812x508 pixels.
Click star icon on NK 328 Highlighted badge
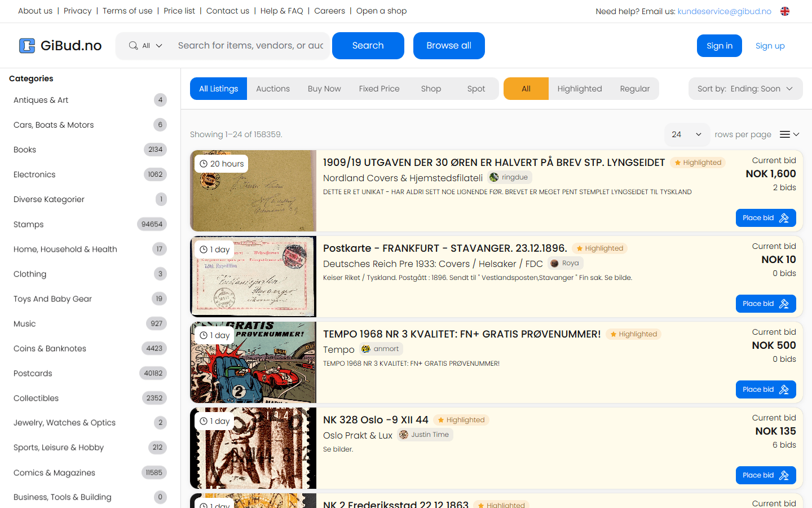coord(441,420)
